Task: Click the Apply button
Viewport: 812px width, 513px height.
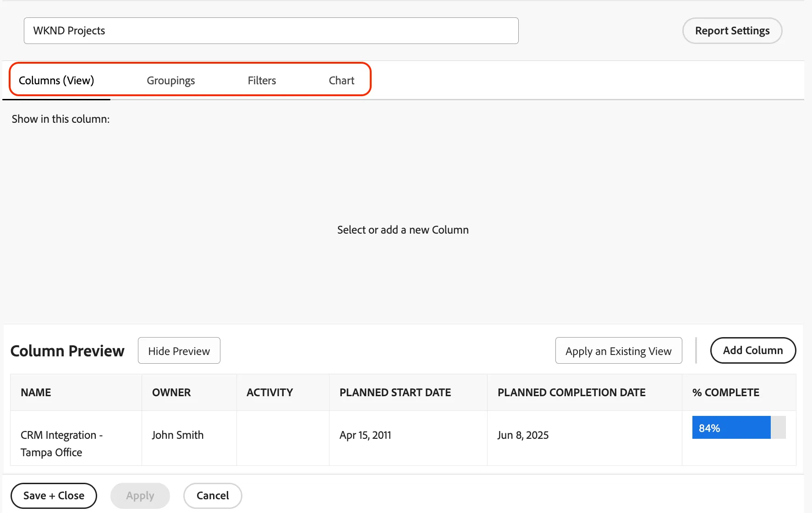Action: click(x=140, y=496)
